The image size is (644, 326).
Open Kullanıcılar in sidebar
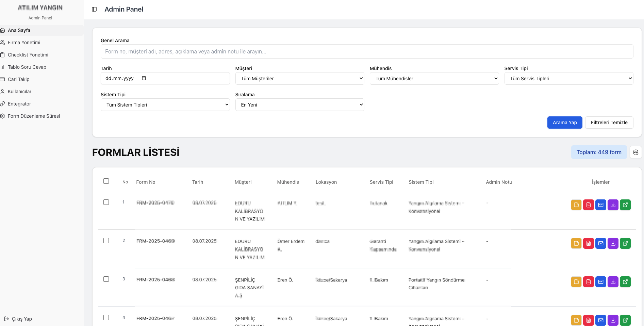42,92
